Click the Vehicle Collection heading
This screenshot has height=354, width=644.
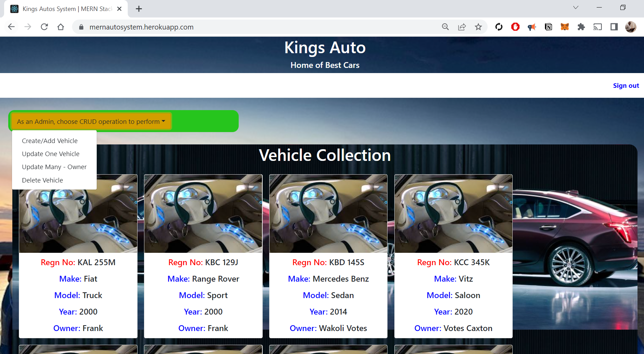(x=325, y=155)
